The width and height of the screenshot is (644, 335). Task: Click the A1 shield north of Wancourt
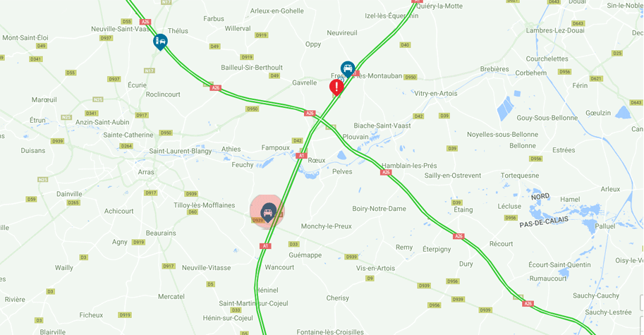point(265,246)
